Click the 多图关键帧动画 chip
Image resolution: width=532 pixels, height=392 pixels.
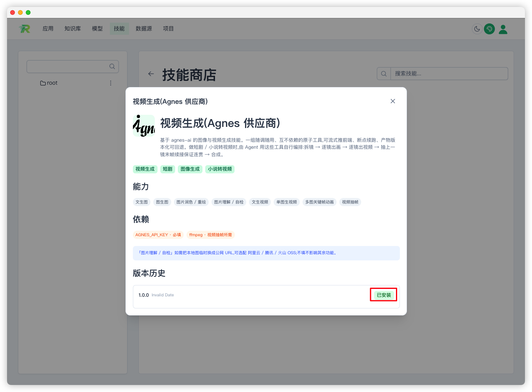320,202
